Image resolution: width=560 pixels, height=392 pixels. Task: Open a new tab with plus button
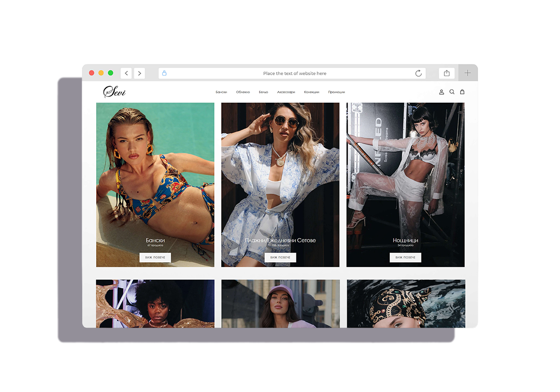468,73
